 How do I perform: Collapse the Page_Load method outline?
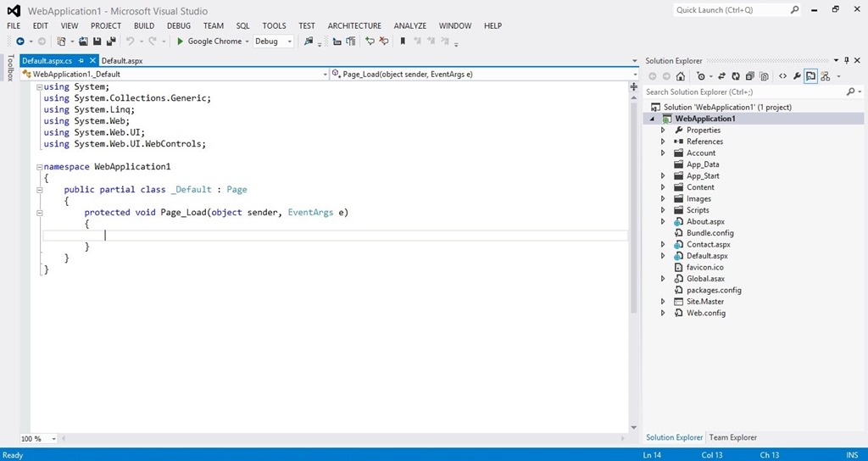(39, 213)
